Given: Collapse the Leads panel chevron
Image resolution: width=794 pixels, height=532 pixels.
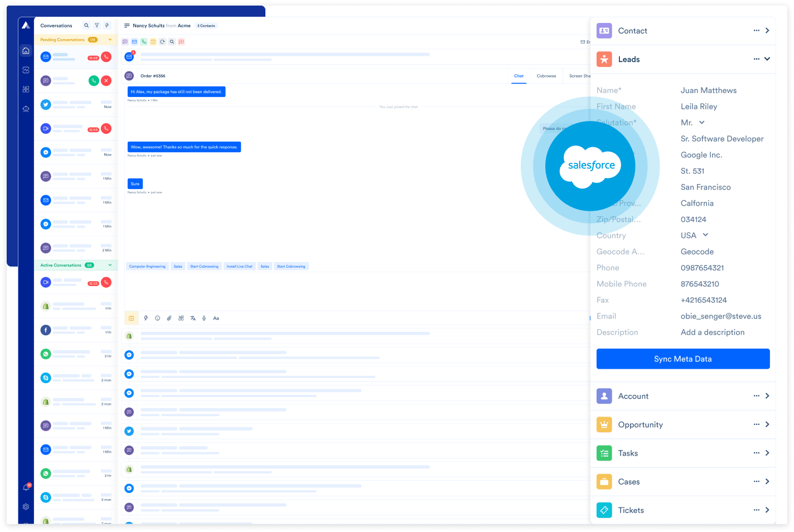Looking at the screenshot, I should tap(767, 59).
